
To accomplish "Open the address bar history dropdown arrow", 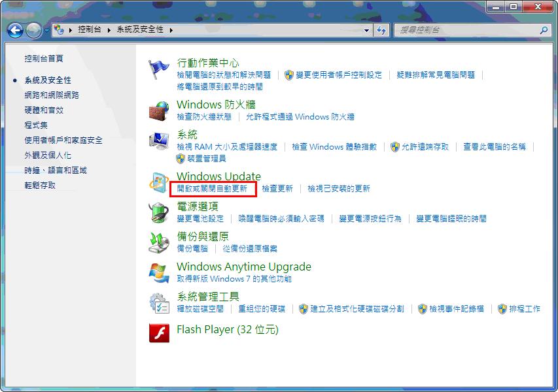I will click(366, 31).
